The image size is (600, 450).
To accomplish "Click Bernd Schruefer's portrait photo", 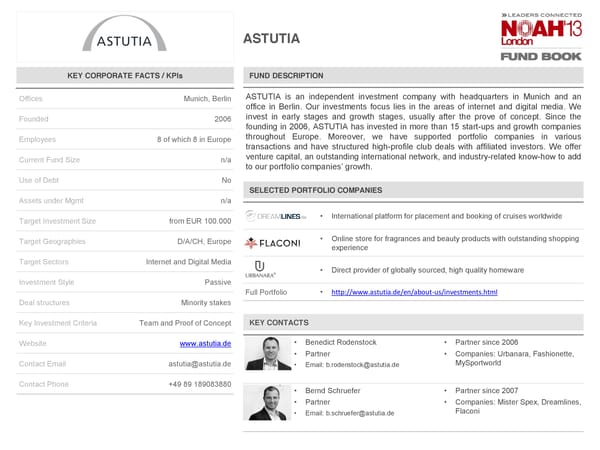I will (268, 402).
